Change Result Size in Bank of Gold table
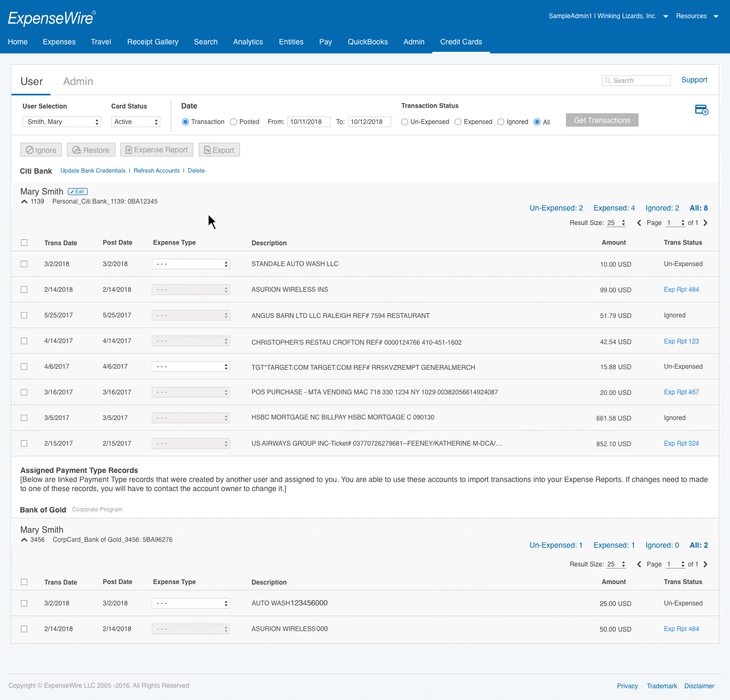This screenshot has width=730, height=700. click(x=616, y=564)
